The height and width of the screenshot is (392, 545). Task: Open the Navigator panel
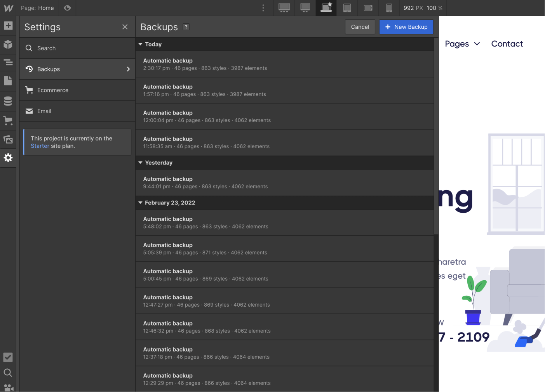point(8,62)
